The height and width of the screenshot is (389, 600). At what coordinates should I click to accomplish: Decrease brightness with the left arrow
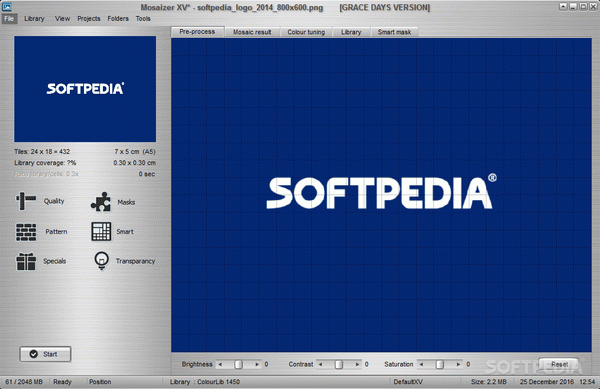220,365
